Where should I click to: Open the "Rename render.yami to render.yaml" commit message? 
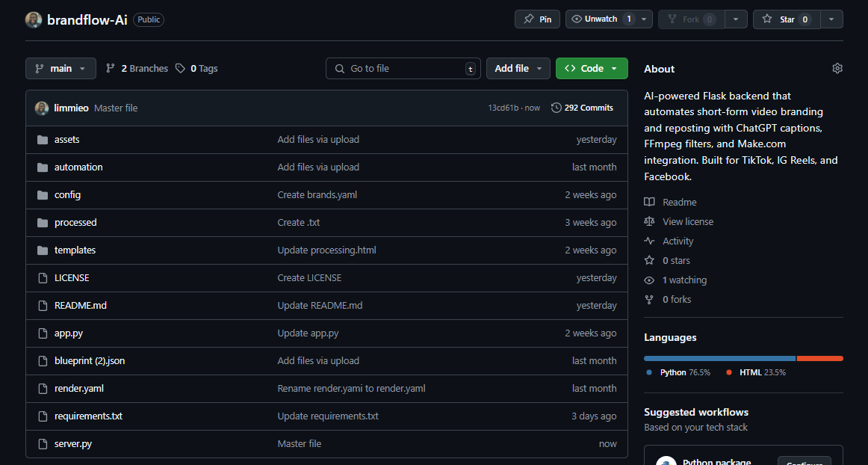pyautogui.click(x=352, y=389)
